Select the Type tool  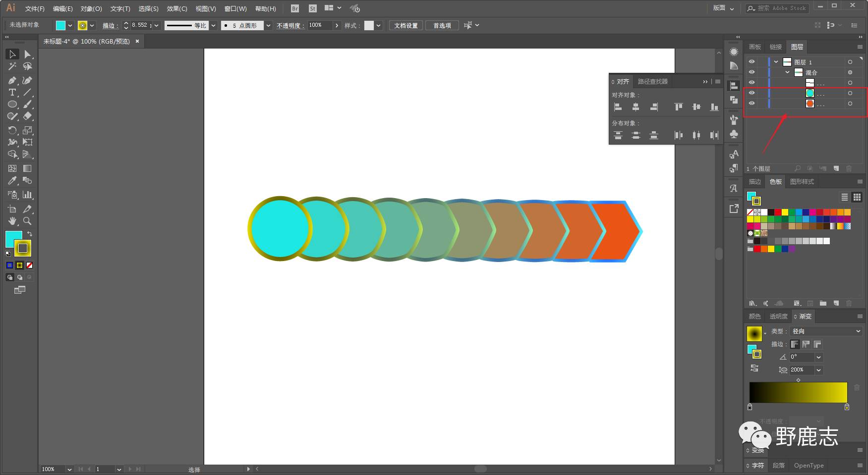[12, 93]
